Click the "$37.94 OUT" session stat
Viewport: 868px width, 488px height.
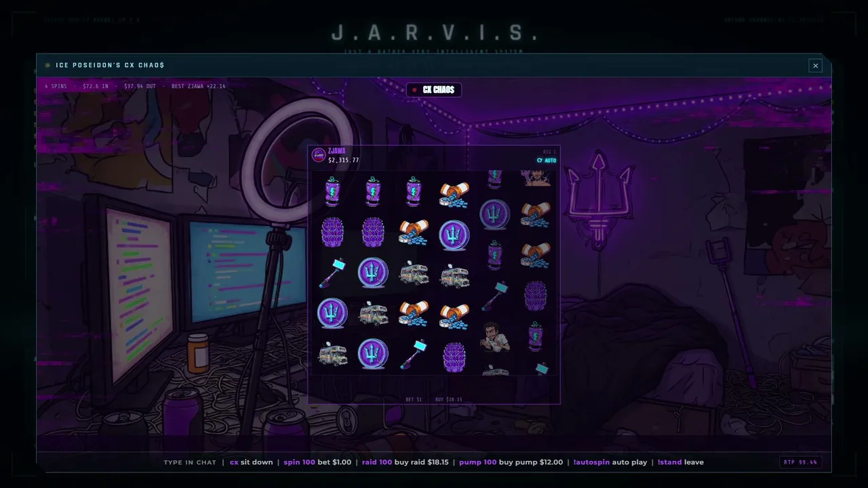click(140, 86)
